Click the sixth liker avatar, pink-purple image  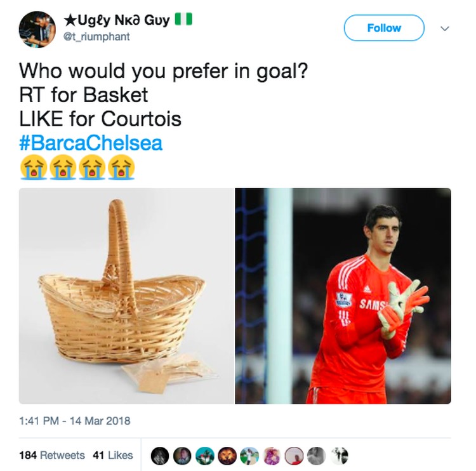coord(272,456)
